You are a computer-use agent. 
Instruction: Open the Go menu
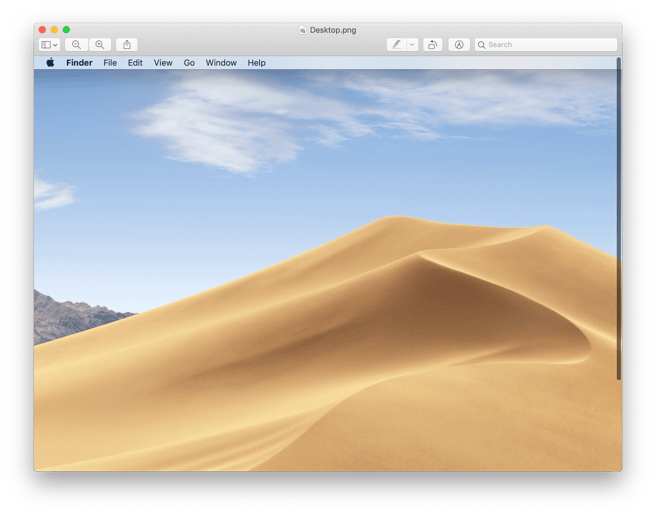(x=189, y=63)
